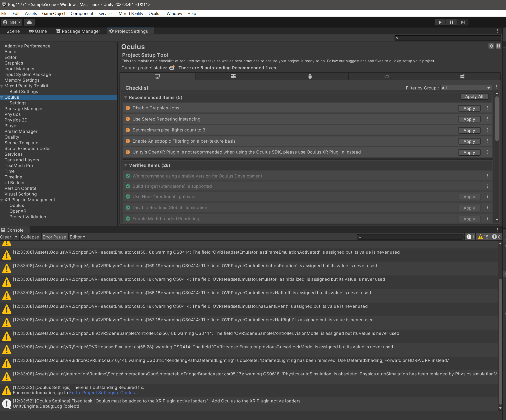Click the Unity cloud services icon
Image resolution: width=506 pixels, height=420 pixels.
click(x=29, y=22)
